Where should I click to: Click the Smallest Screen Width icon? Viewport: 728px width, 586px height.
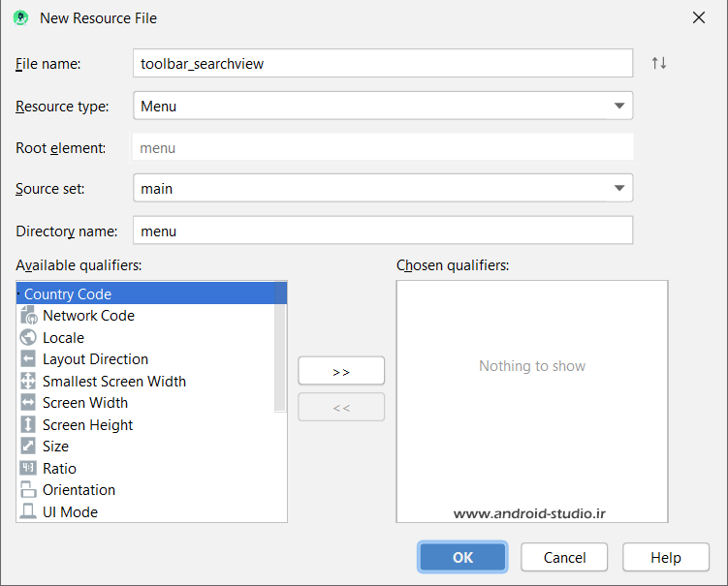(x=28, y=382)
